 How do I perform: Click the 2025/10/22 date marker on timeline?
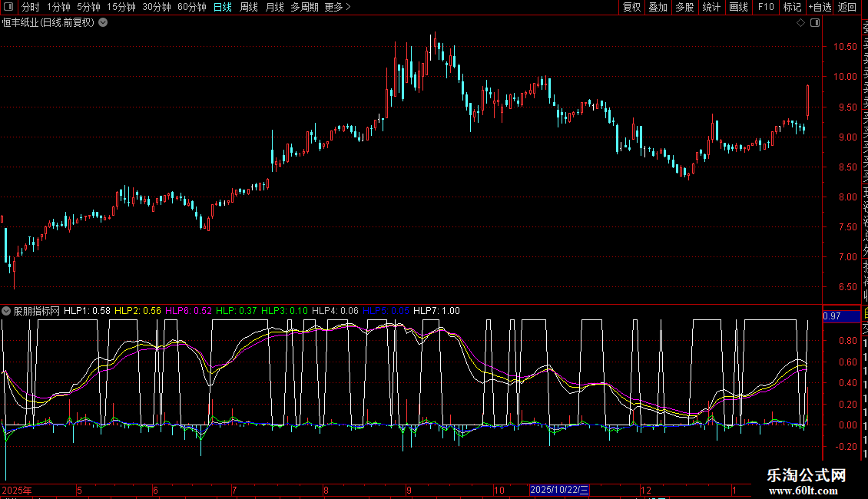[x=560, y=490]
